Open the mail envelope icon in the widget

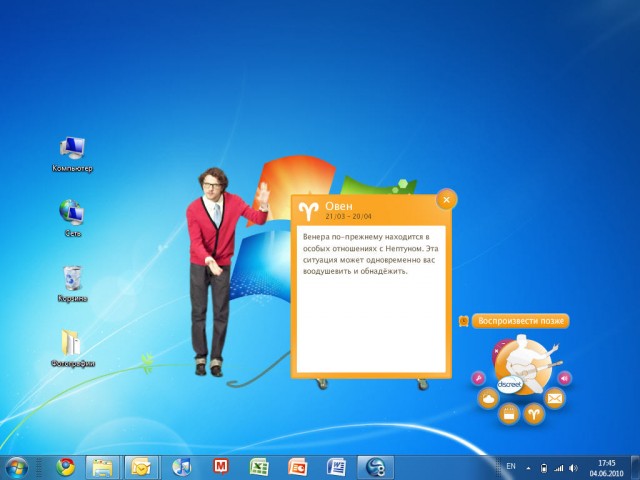(555, 398)
